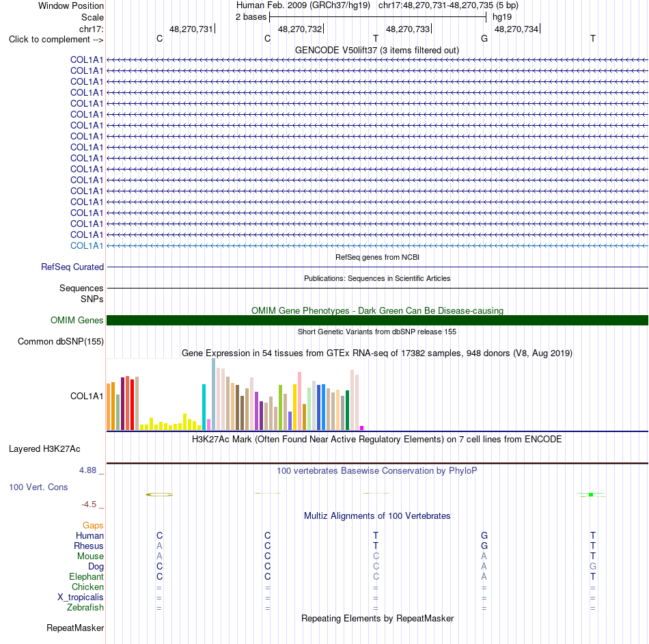
Task: Click ruler coordinate '48,270,734'
Action: 516,29
